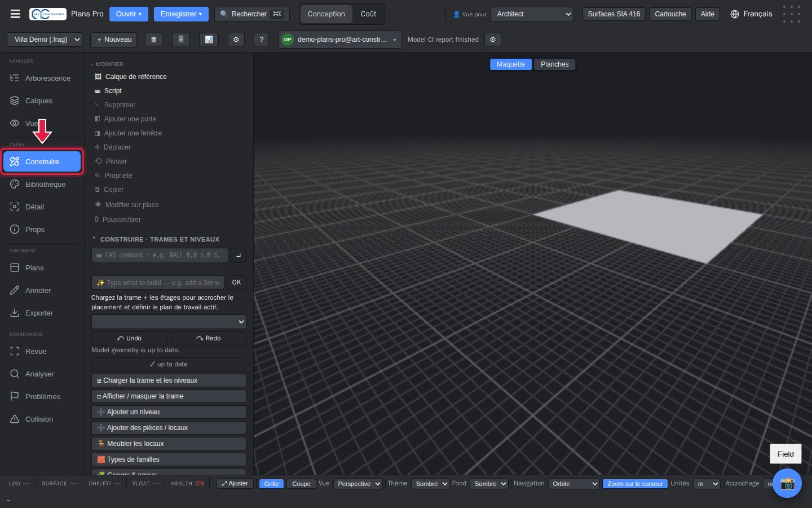Click the archive icon next to trash
Image resolution: width=812 pixels, height=508 pixels.
pos(181,40)
